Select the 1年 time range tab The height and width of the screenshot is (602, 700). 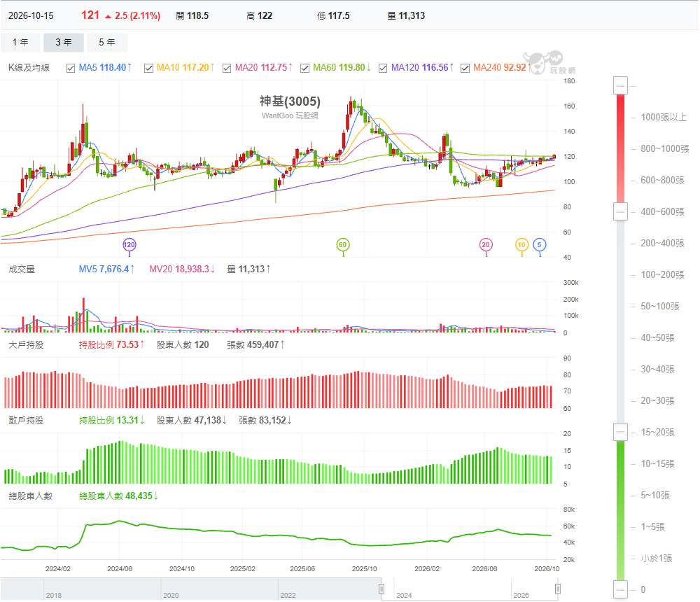pyautogui.click(x=20, y=43)
